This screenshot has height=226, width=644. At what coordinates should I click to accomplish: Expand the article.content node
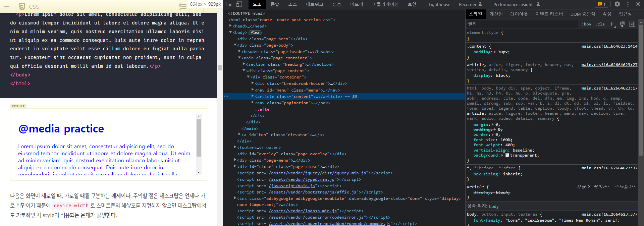tap(253, 96)
